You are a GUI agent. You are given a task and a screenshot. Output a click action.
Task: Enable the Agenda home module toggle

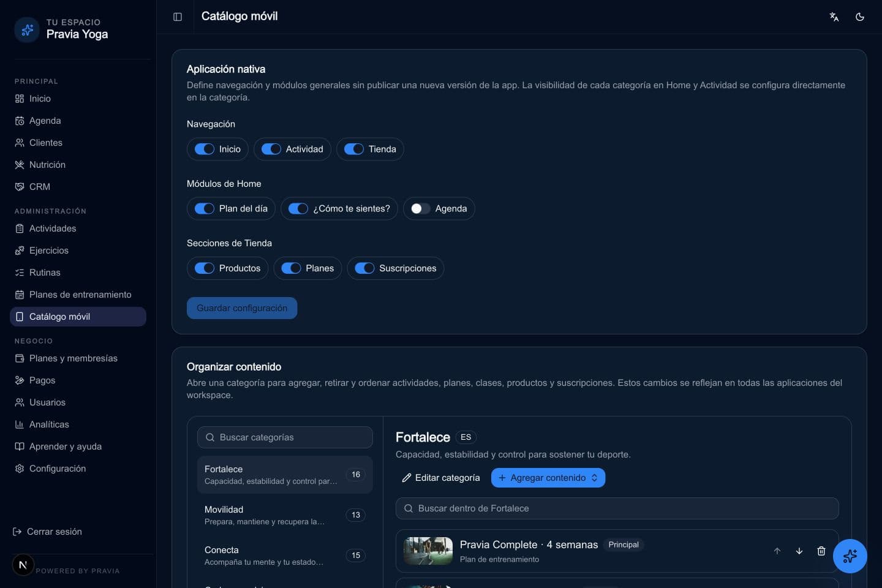[421, 208]
